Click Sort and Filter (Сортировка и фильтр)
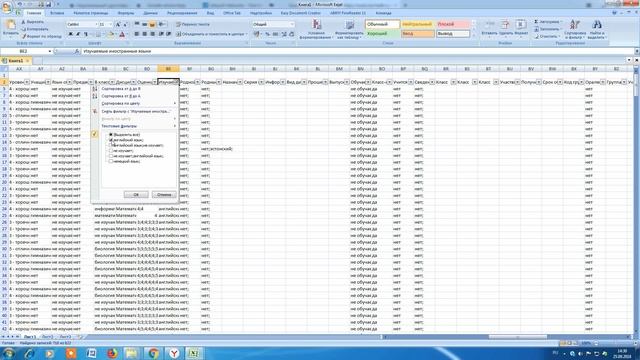The width and height of the screenshot is (640, 360). pos(575,29)
